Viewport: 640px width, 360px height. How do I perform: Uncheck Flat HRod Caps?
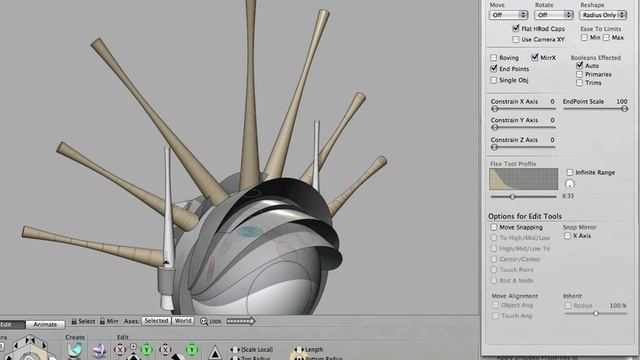point(516,29)
